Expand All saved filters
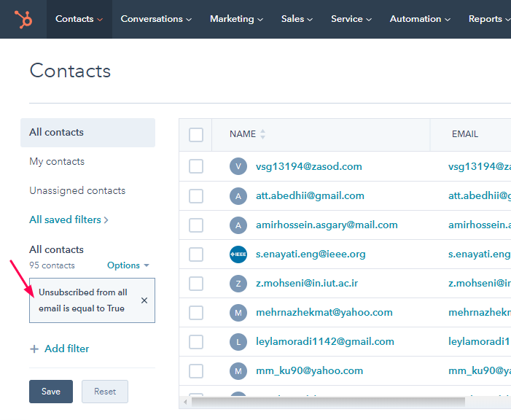 (x=69, y=219)
